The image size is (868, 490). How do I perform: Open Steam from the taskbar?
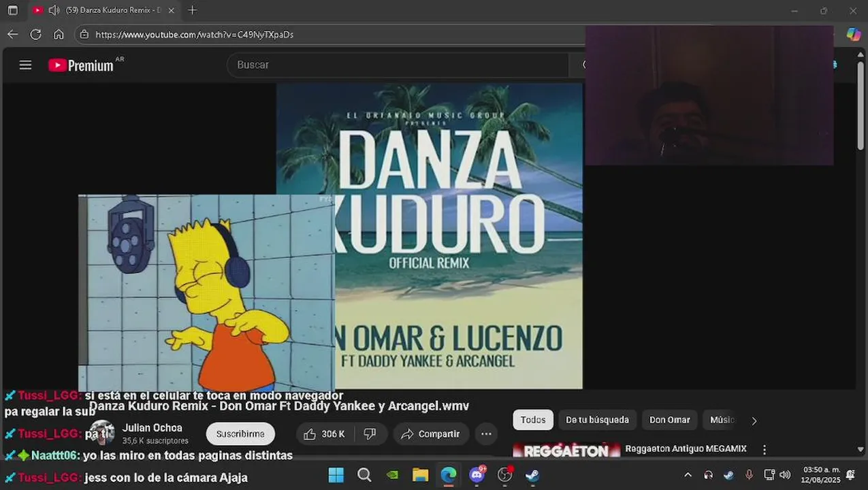[x=532, y=475]
